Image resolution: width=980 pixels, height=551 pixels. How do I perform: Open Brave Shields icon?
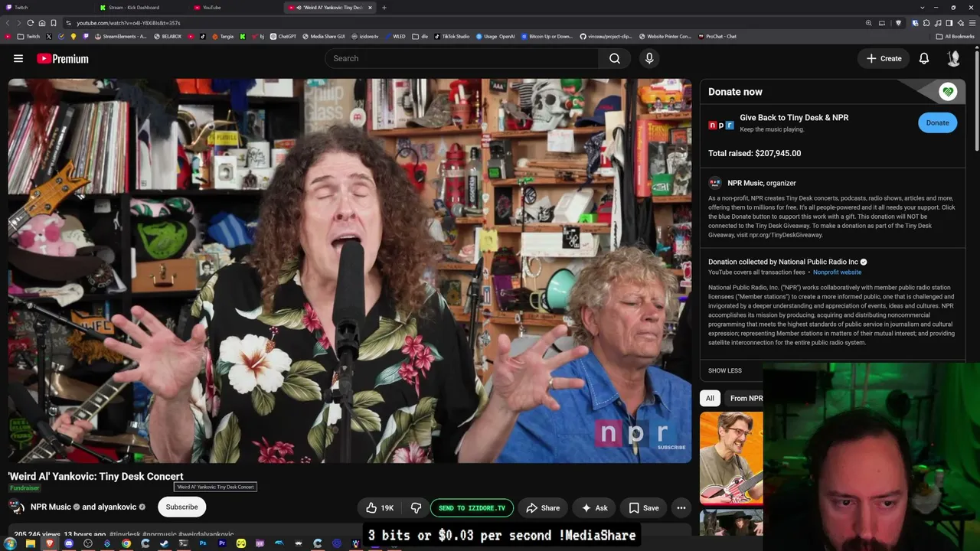[x=898, y=23]
